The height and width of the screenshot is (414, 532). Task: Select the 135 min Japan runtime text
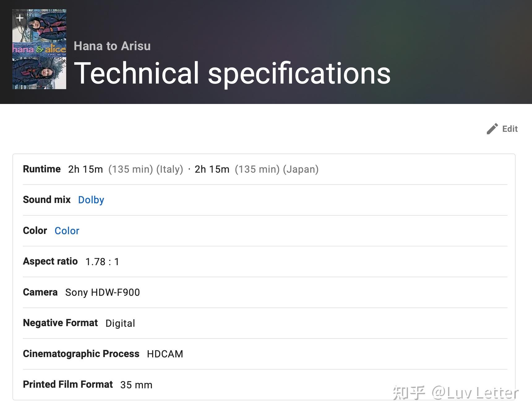coord(277,169)
